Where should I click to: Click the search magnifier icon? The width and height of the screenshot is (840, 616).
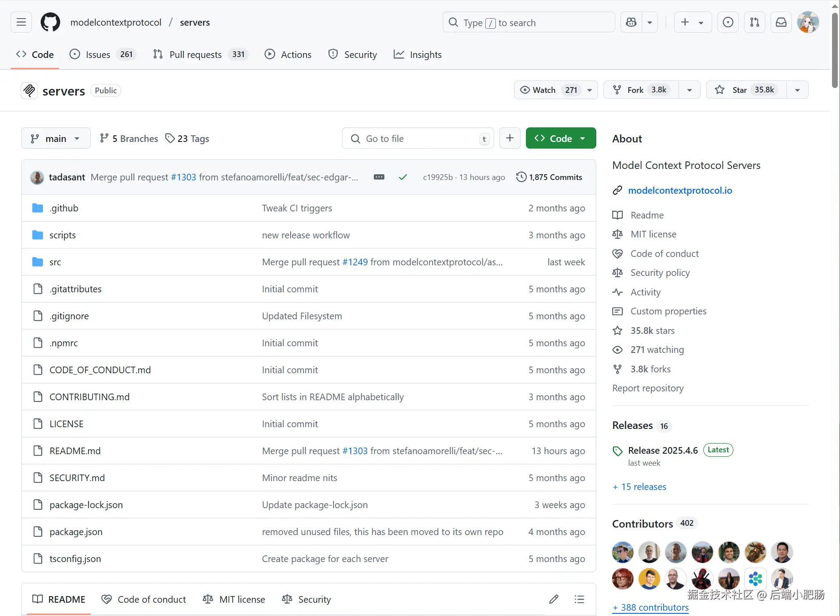pyautogui.click(x=453, y=22)
